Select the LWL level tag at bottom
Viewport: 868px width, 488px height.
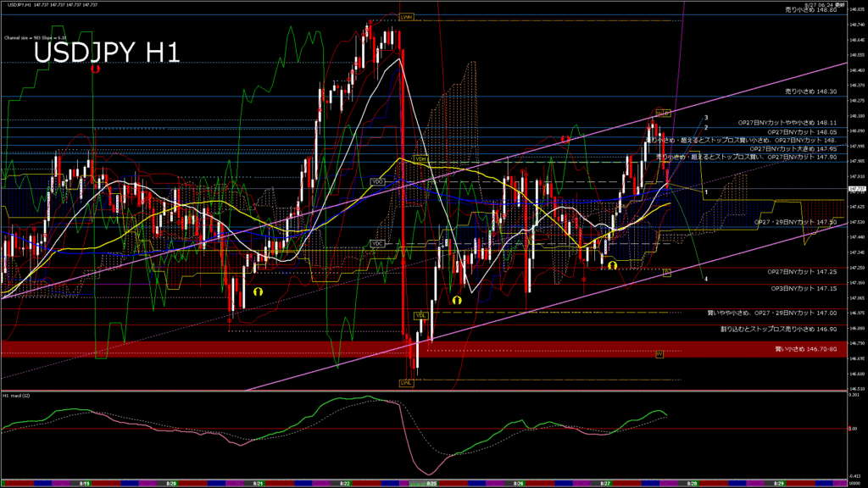pyautogui.click(x=407, y=383)
